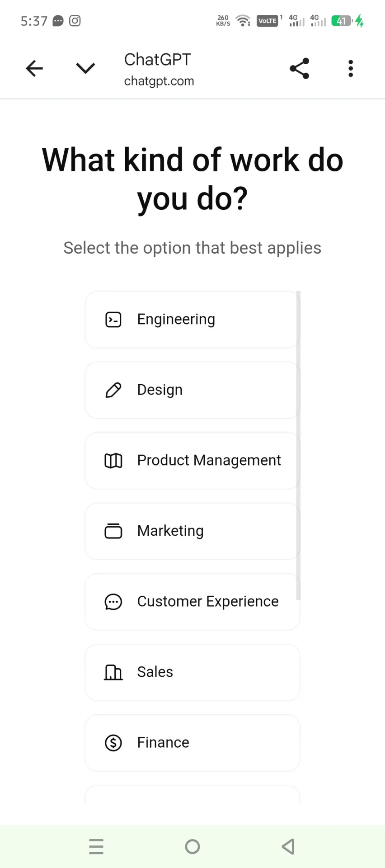
Task: Collapse the browser tab with chevron
Action: pyautogui.click(x=85, y=68)
